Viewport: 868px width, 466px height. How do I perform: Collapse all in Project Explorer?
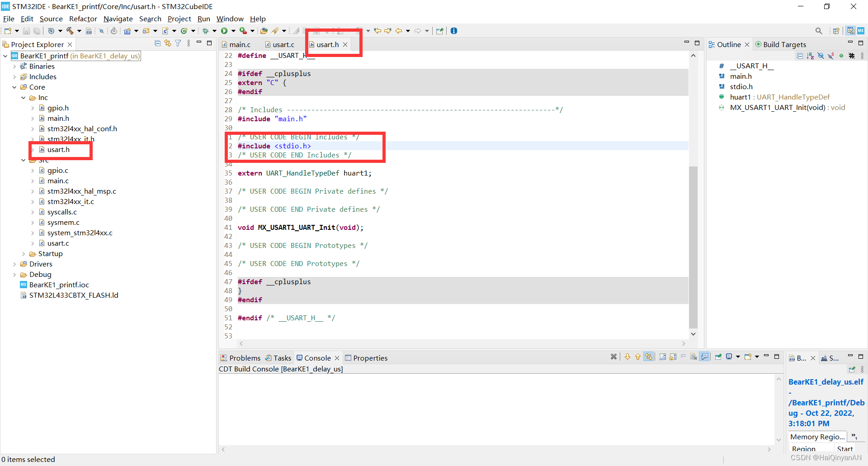point(157,43)
